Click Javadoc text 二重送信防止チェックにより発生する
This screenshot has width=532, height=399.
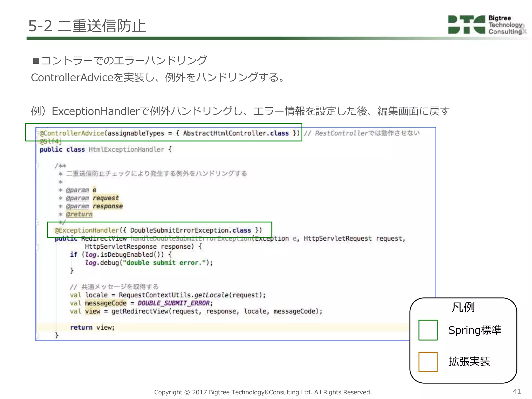tap(156, 174)
